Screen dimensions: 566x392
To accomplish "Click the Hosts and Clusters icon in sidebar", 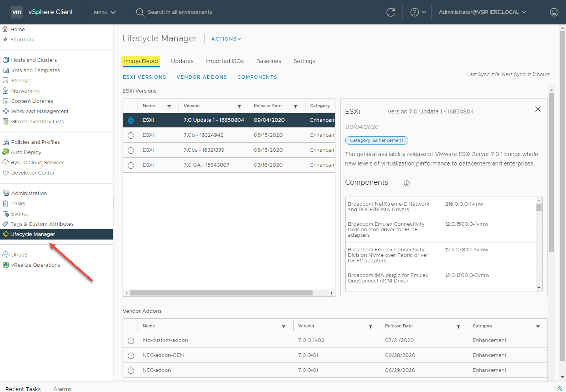I will pyautogui.click(x=6, y=60).
